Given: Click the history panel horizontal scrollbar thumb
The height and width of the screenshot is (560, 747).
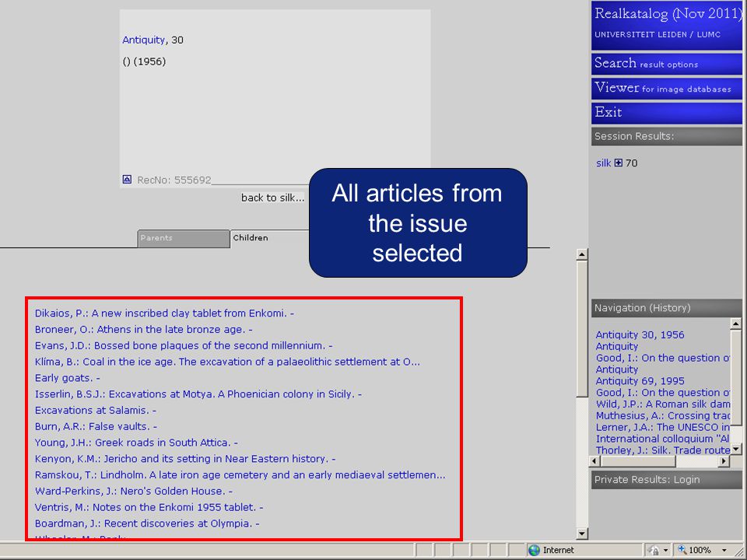Looking at the screenshot, I should [638, 461].
